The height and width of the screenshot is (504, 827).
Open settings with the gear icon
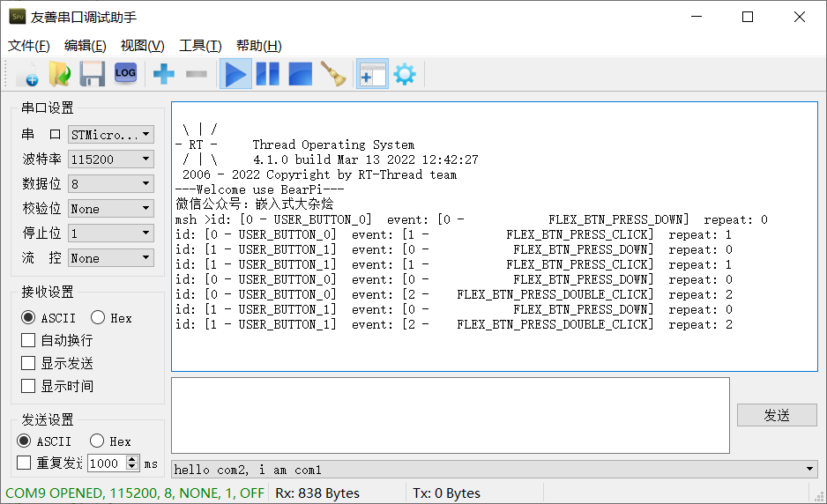click(405, 74)
